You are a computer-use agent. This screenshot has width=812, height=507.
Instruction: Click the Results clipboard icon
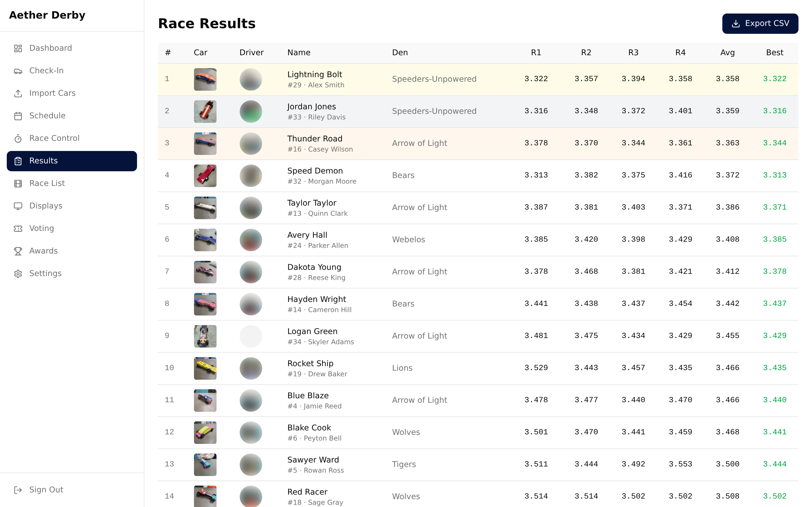pos(18,161)
